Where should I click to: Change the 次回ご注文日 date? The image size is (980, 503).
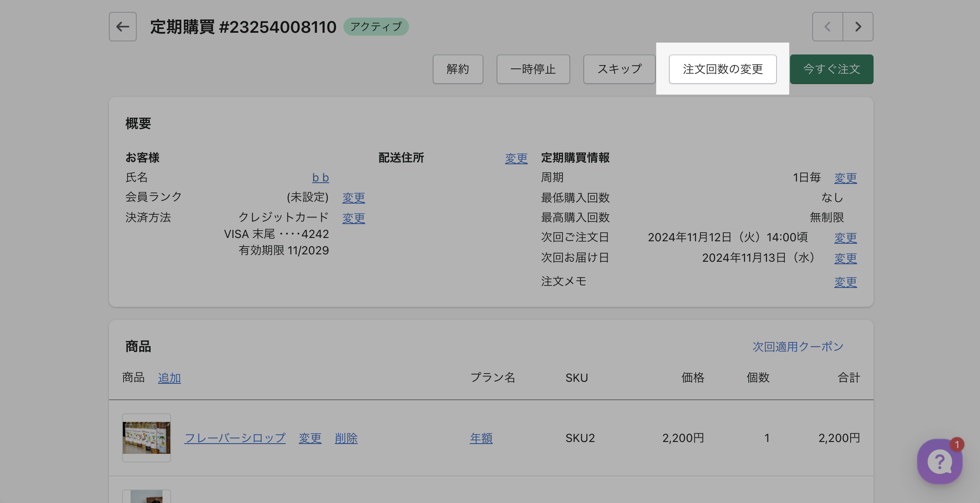(x=845, y=238)
